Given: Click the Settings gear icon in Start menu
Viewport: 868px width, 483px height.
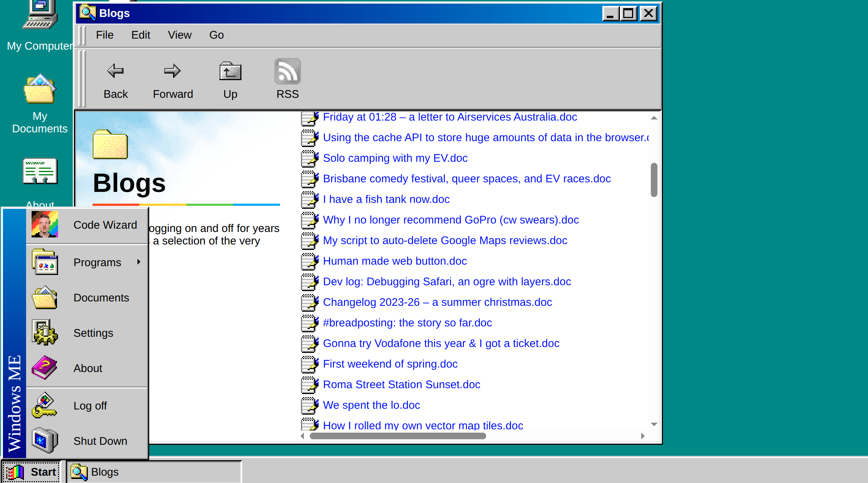Looking at the screenshot, I should pos(44,332).
